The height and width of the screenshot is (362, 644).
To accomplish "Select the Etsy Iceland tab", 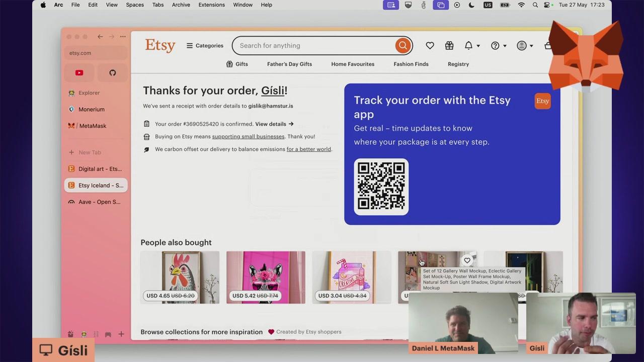I will [96, 186].
